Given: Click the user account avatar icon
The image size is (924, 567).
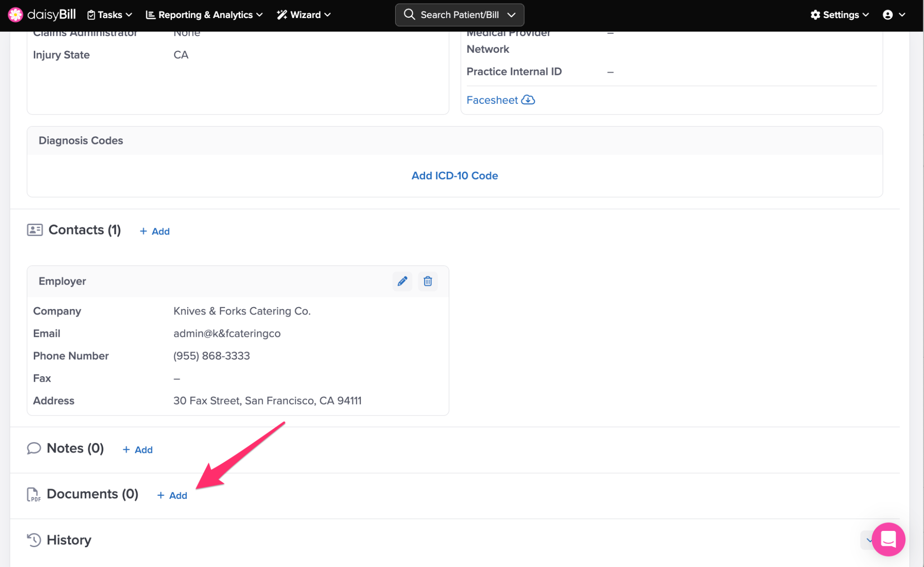Looking at the screenshot, I should click(887, 15).
